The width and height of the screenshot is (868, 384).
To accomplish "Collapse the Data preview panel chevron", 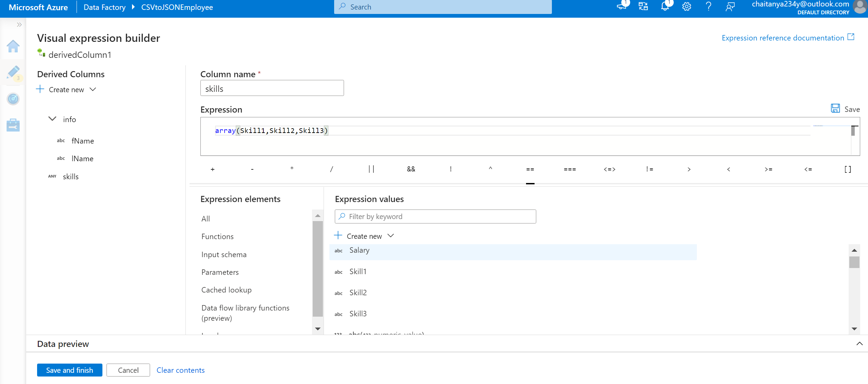I will (859, 344).
